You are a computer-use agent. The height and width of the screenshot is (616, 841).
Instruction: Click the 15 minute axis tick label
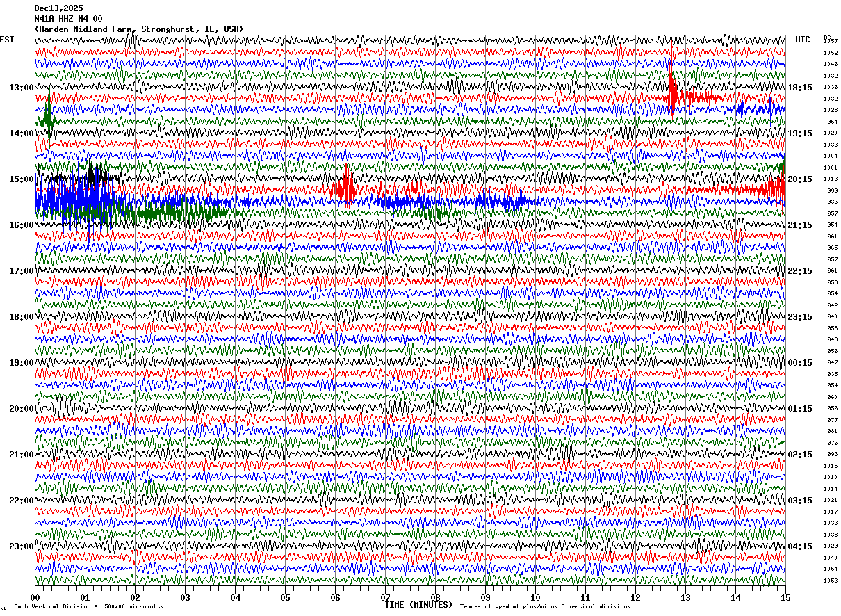tap(785, 597)
